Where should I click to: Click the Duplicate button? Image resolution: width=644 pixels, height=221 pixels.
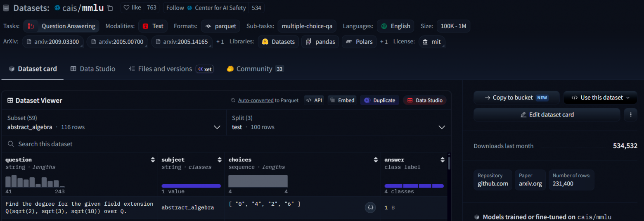(x=379, y=100)
